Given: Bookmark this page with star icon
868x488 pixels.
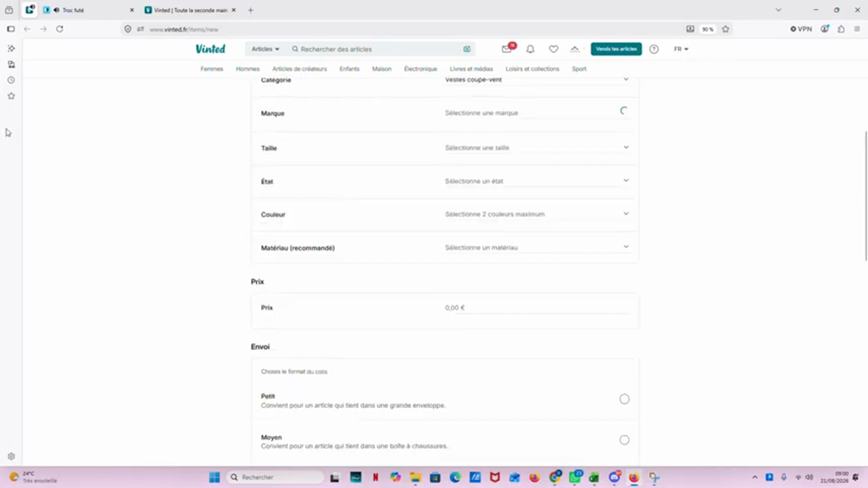Looking at the screenshot, I should click(x=726, y=29).
